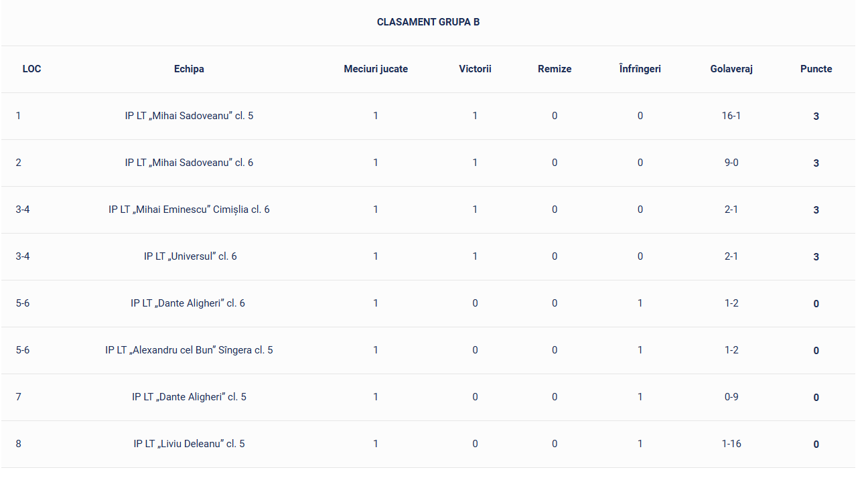Select the 1-16 golaveraj cell
The height and width of the screenshot is (486, 868).
point(731,444)
